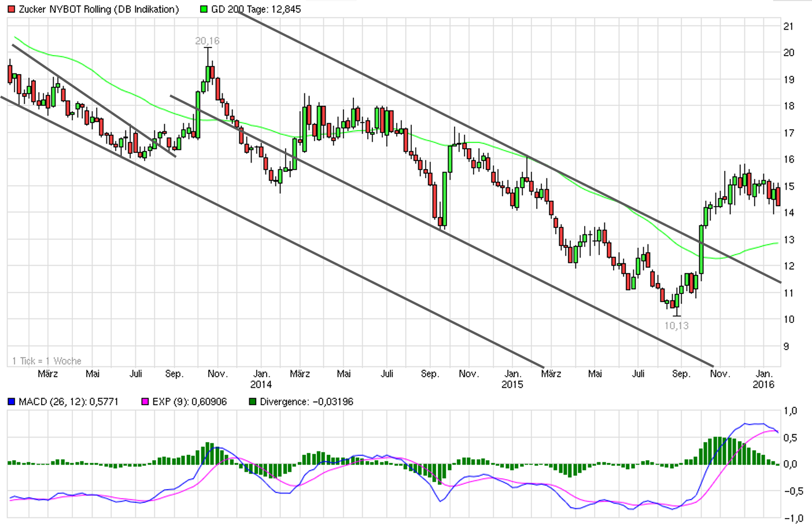Click the blue MACD legend square
This screenshot has height=529, width=812.
[12, 402]
